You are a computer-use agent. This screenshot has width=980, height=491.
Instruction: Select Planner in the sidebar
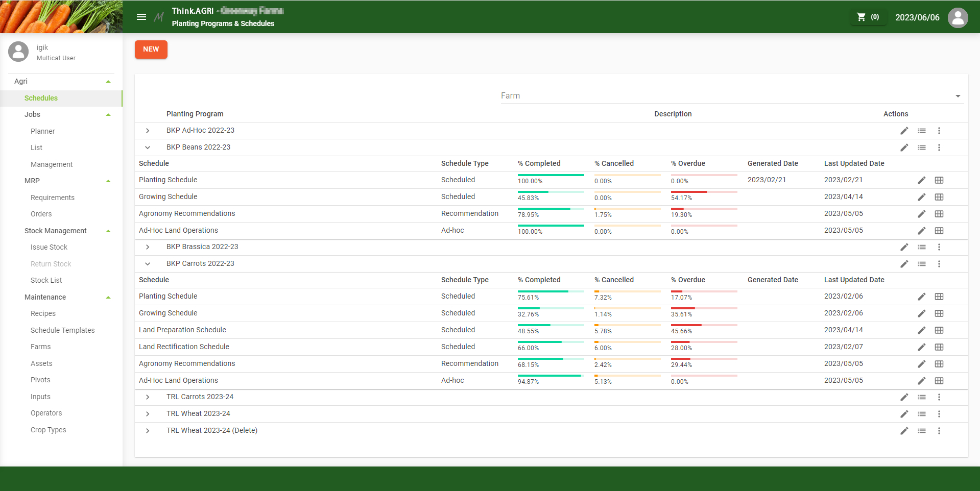coord(42,131)
